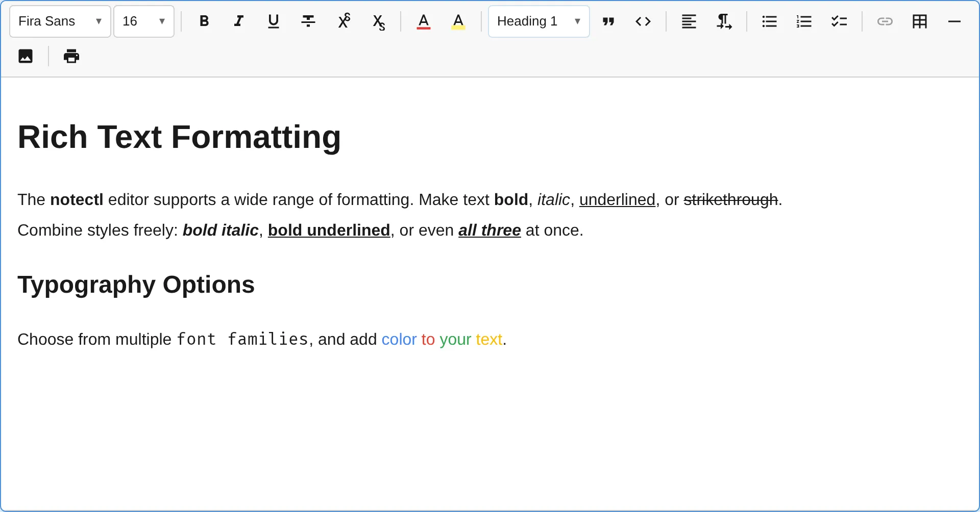Open text alignment options
980x512 pixels.
click(689, 21)
